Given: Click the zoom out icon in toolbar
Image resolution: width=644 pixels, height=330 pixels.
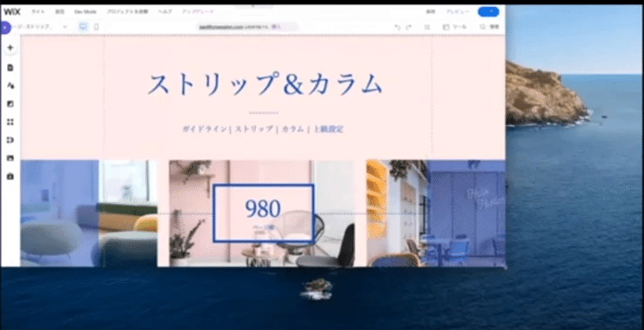Looking at the screenshot, I should point(427,27).
